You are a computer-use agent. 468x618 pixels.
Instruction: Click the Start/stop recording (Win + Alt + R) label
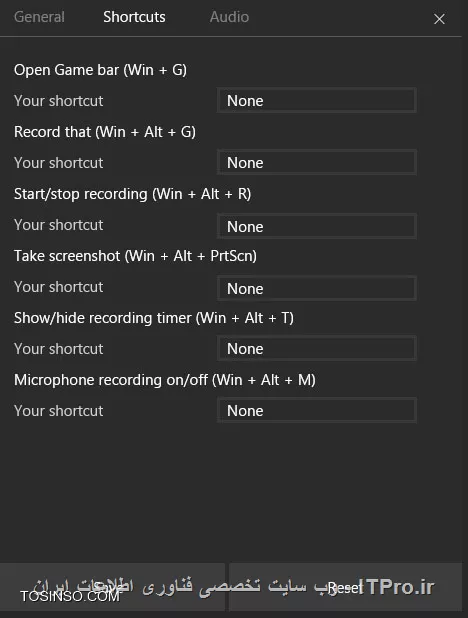click(132, 194)
